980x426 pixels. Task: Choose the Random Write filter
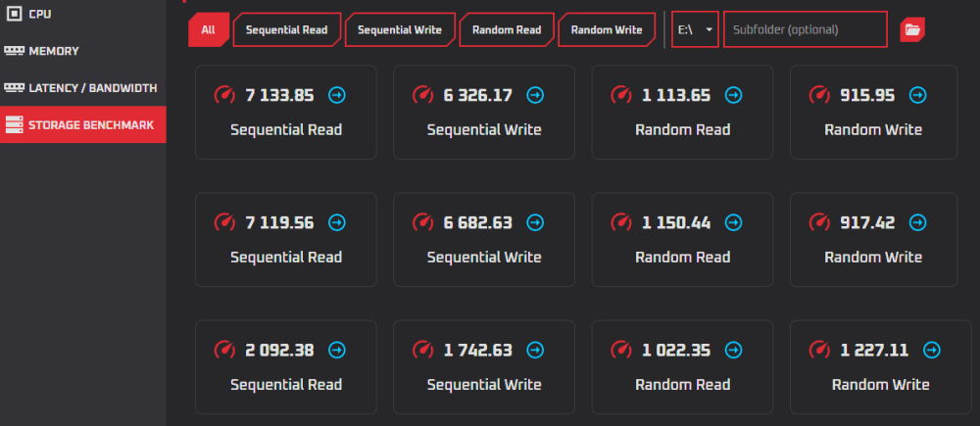(607, 29)
